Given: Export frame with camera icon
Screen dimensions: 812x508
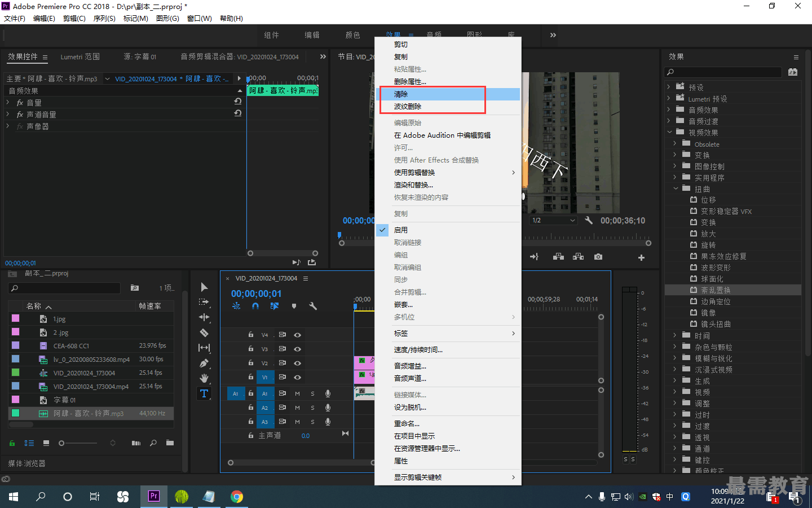Looking at the screenshot, I should pyautogui.click(x=598, y=257).
